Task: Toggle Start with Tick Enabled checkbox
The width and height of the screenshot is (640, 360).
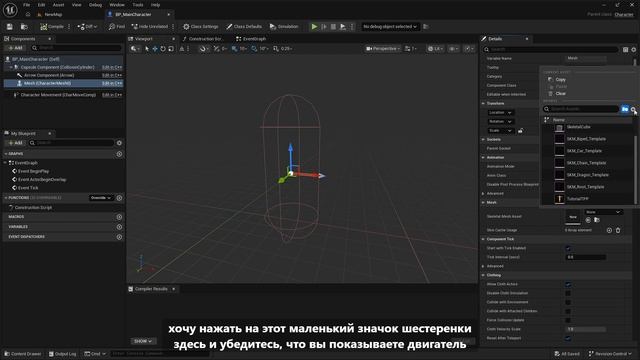Action: pos(568,248)
